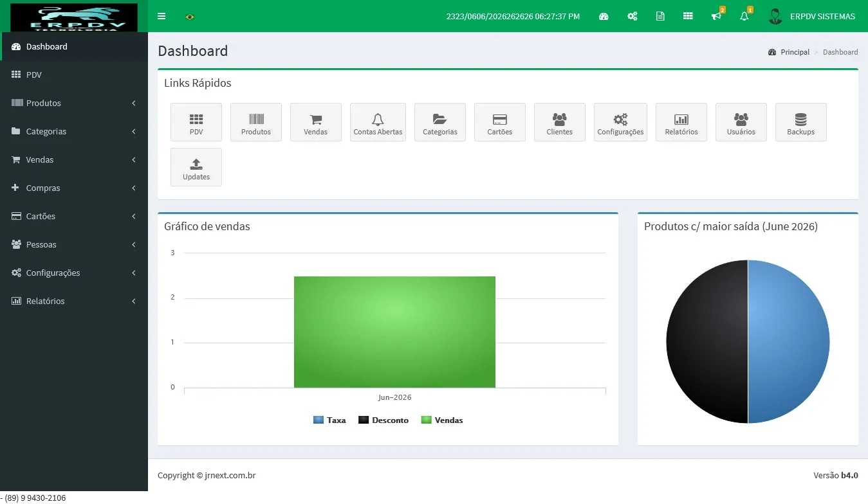Click the Dashboard breadcrumb text
868x504 pixels.
840,52
